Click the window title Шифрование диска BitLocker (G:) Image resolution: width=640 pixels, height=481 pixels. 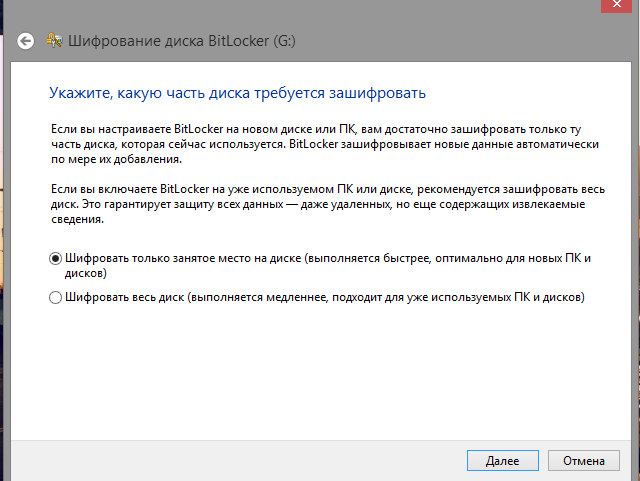(182, 41)
